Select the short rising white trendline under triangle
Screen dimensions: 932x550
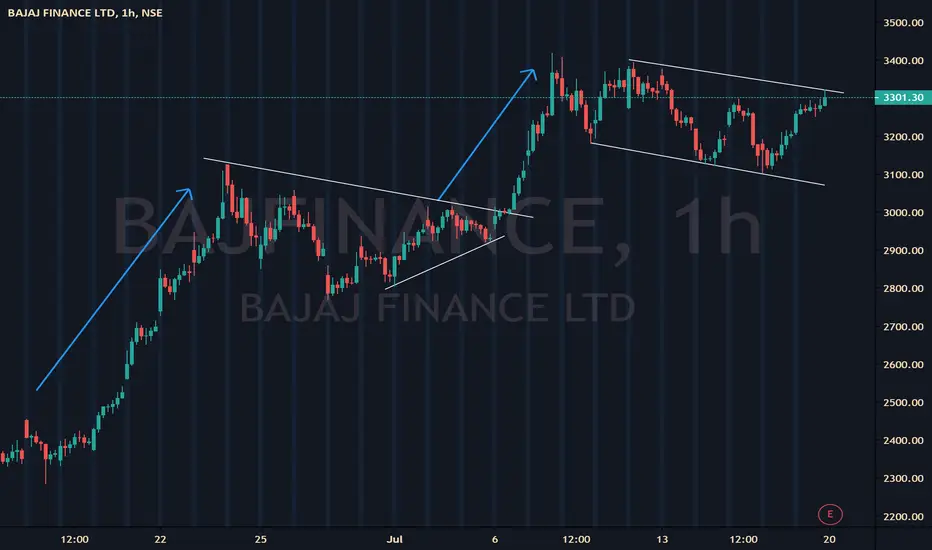click(x=445, y=262)
